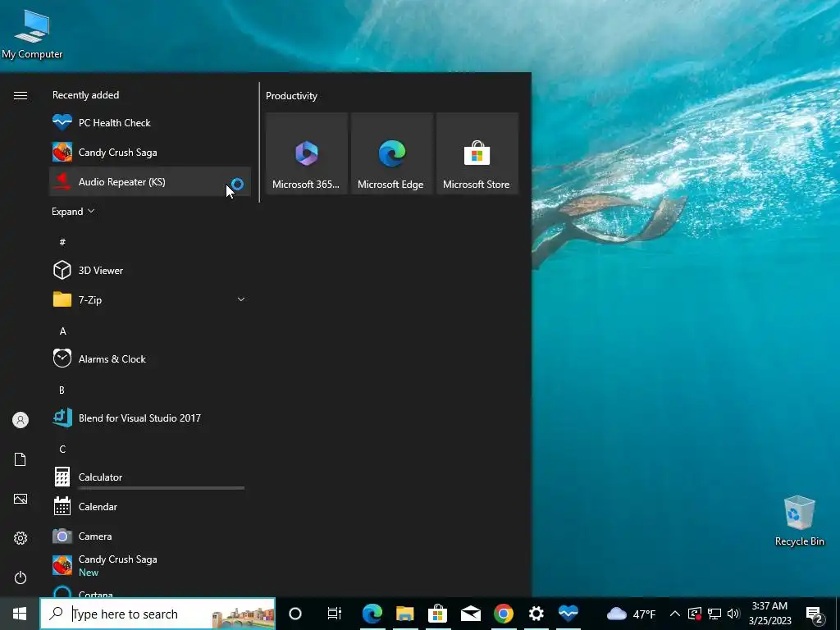Screen dimensions: 840x630
Task: Click the A letter group header
Action: click(62, 331)
